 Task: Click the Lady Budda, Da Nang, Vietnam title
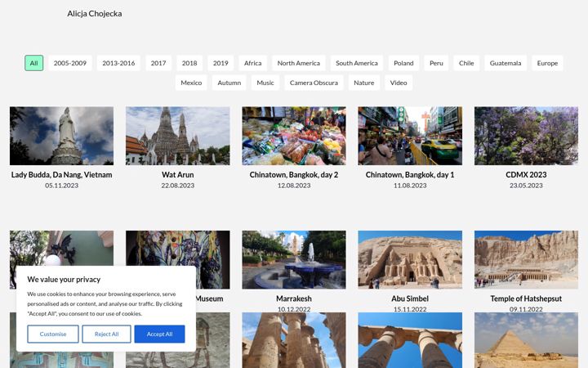click(61, 175)
